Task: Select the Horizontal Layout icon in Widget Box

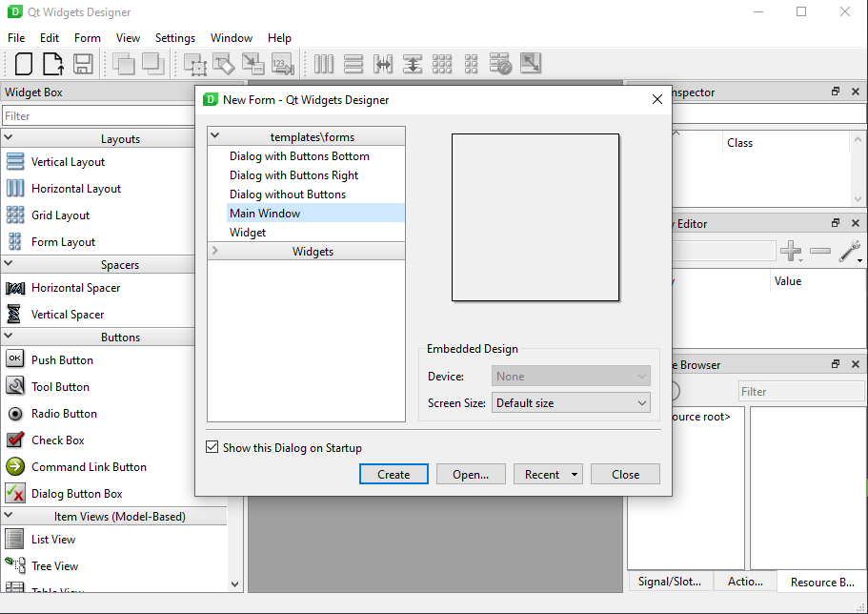Action: click(15, 189)
